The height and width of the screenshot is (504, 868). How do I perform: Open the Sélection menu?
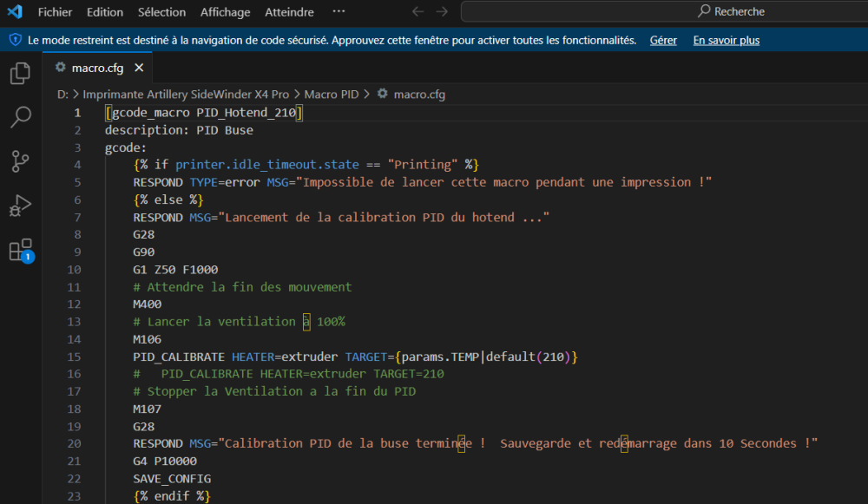point(161,12)
